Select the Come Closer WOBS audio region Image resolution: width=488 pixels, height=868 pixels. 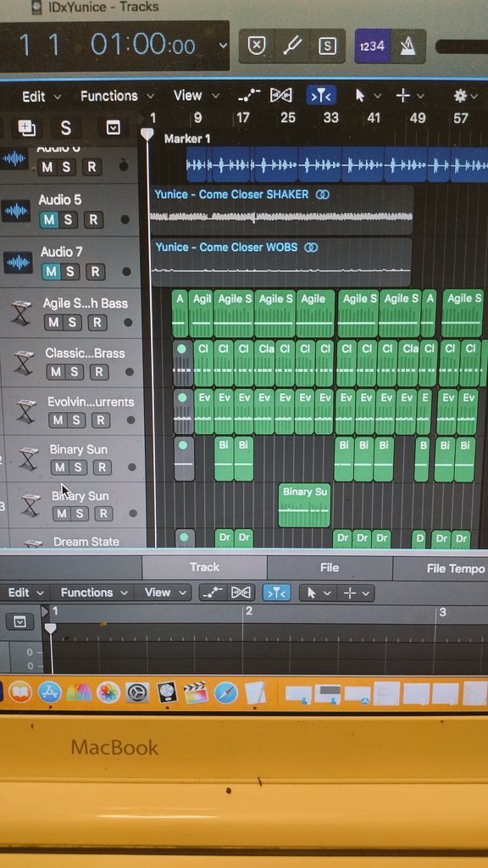tap(281, 263)
